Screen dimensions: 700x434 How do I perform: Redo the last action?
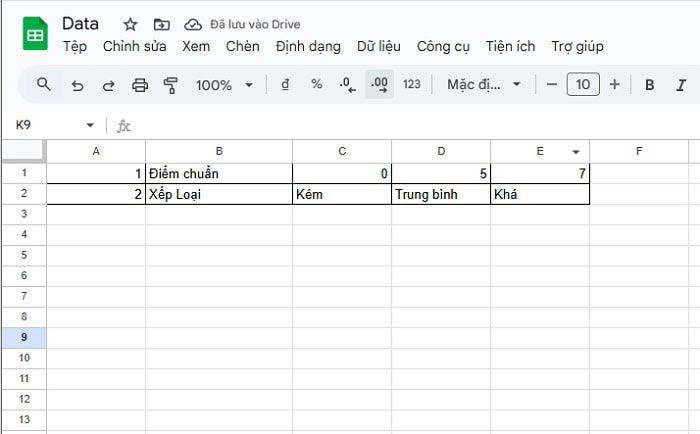click(108, 85)
